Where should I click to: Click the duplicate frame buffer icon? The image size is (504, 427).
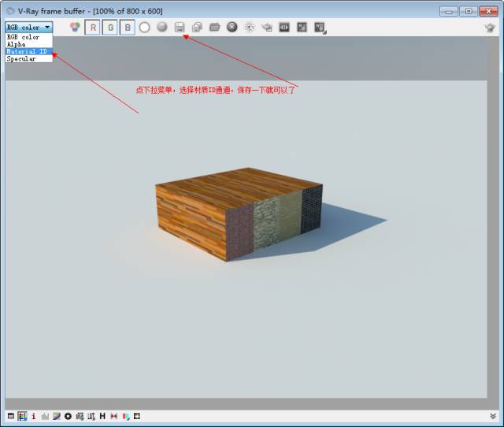pyautogui.click(x=197, y=27)
